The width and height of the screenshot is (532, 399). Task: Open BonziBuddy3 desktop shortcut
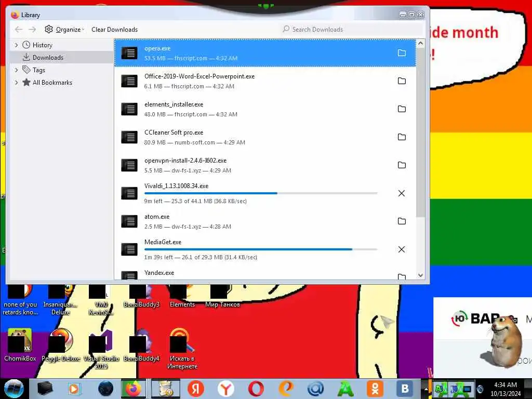141,296
